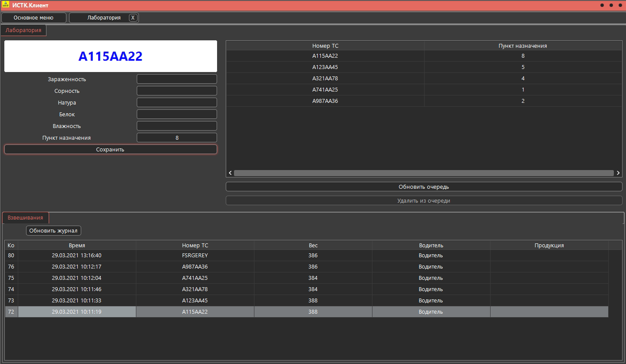Click journal row number 74

(11, 289)
